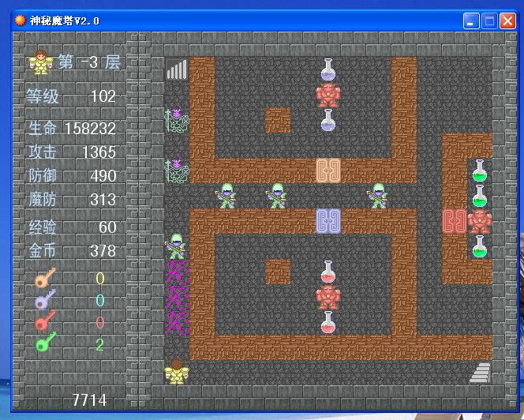Click the hero portrait beside the floor number

[41, 62]
